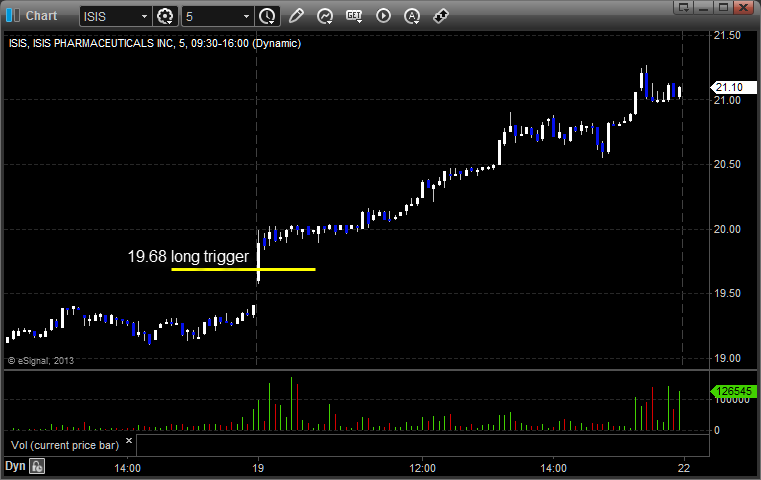Viewport: 761px width, 480px height.
Task: Select the 19.68 long trigger text annotation
Action: (x=188, y=256)
